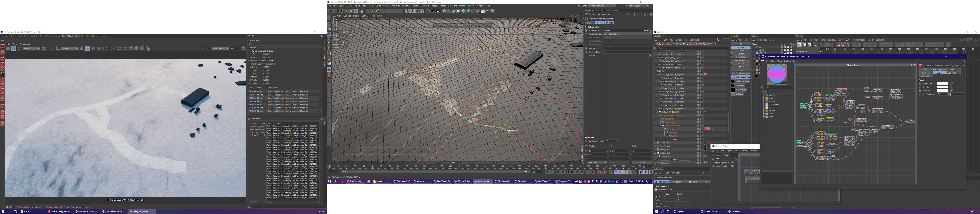This screenshot has height=214, width=980.
Task: Open Beauty AOV dropdown in RenderView
Action: coord(32,48)
